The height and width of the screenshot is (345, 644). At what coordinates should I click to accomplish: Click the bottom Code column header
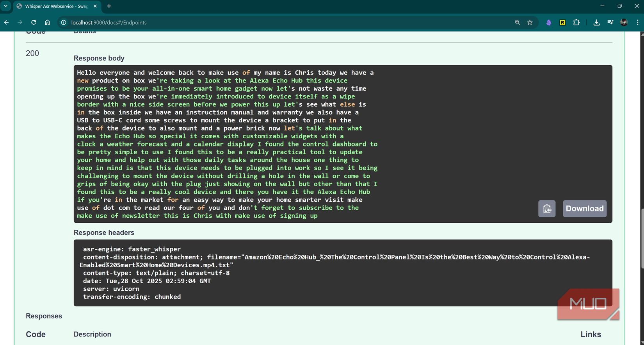pyautogui.click(x=36, y=334)
